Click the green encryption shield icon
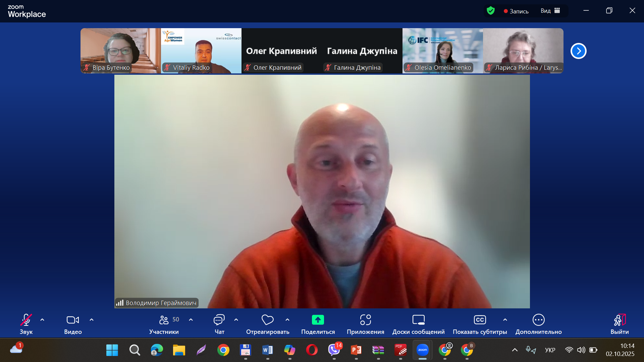644x362 pixels. (491, 11)
